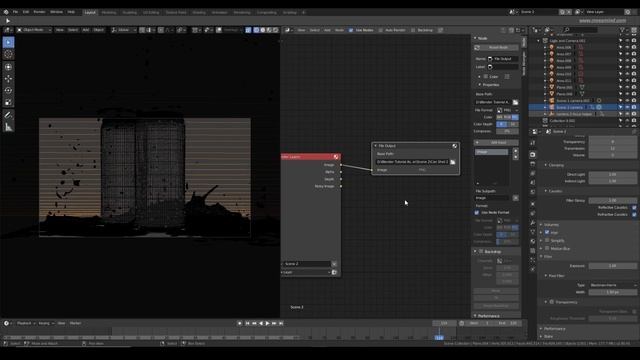Open the Render menu
The width and height of the screenshot is (640, 360).
[40, 12]
